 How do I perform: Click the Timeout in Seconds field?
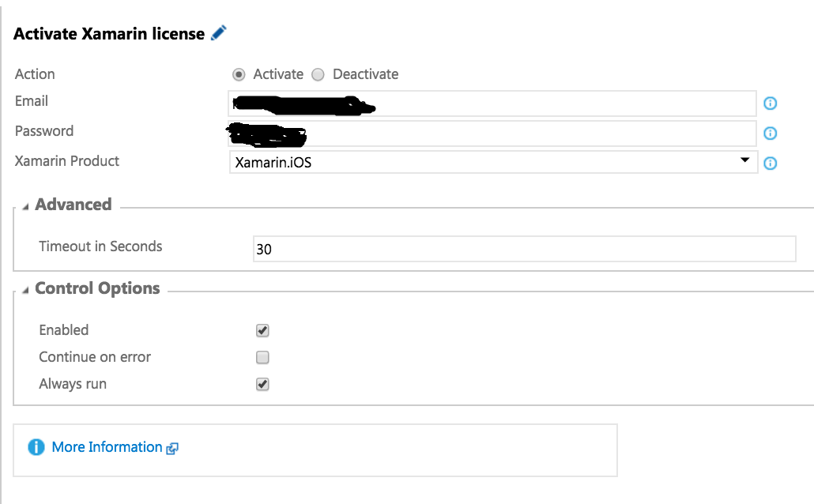(524, 249)
